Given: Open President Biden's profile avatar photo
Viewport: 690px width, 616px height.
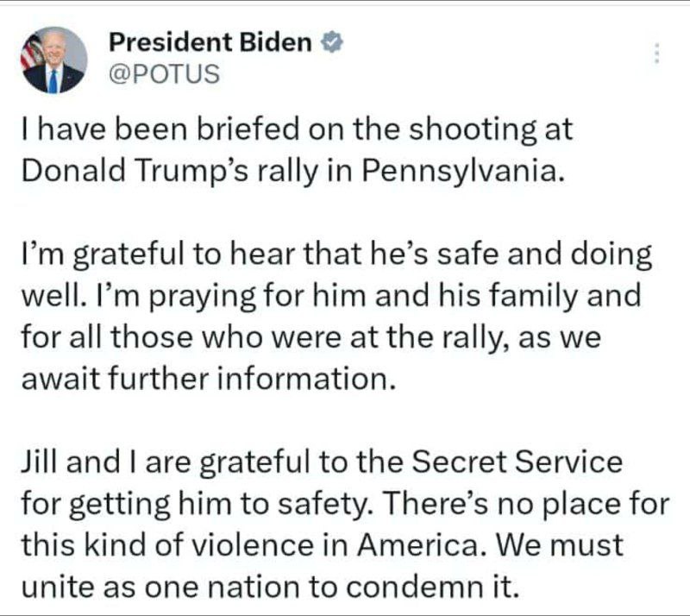Looking at the screenshot, I should click(53, 60).
